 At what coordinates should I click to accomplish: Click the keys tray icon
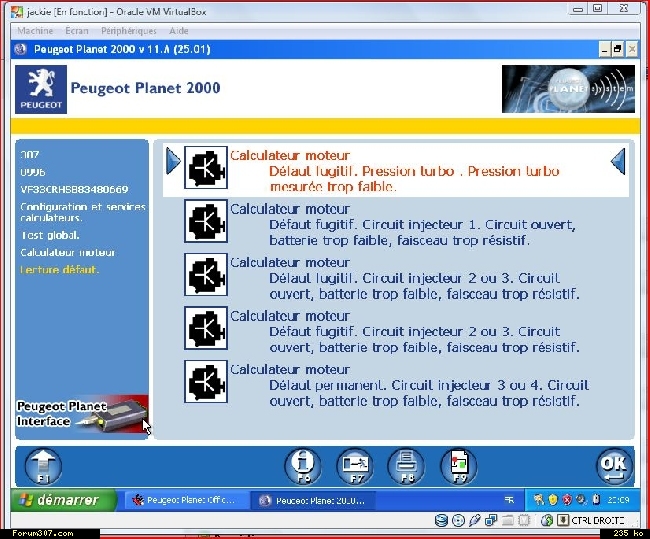pyautogui.click(x=538, y=500)
